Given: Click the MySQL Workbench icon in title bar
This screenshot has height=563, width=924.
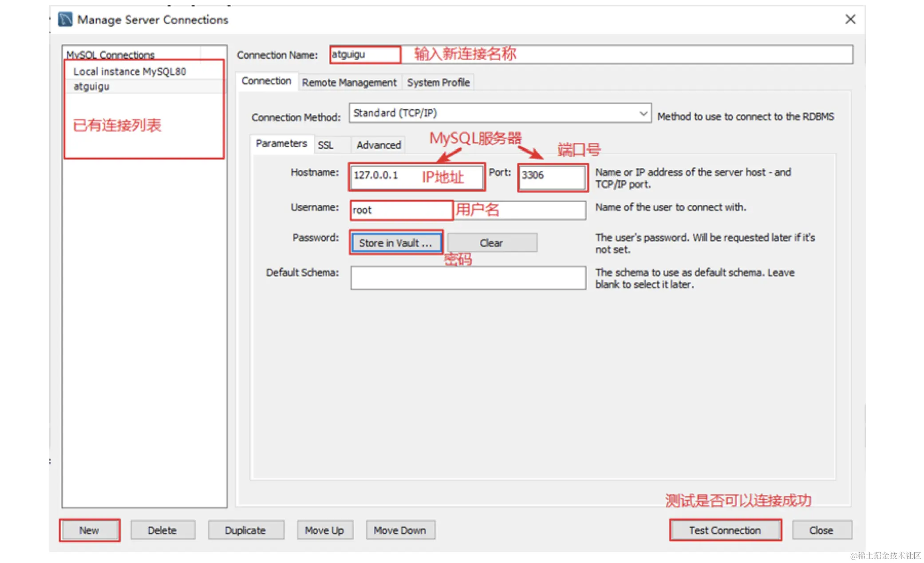Looking at the screenshot, I should click(x=65, y=20).
